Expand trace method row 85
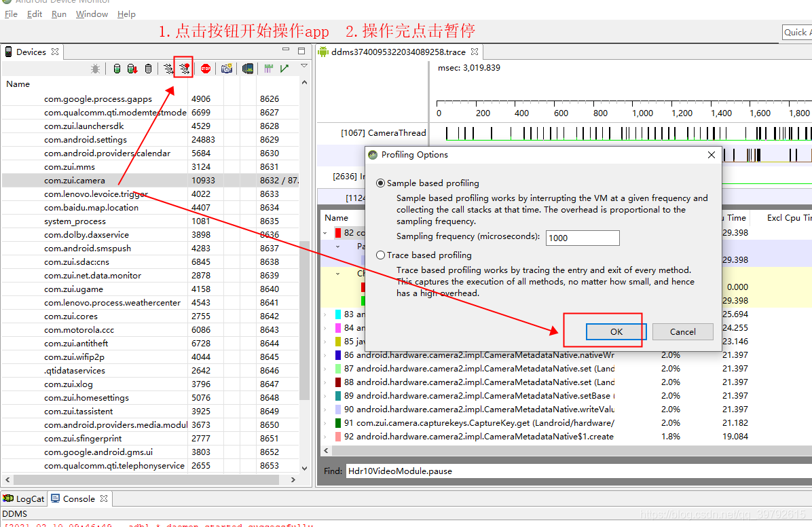812x527 pixels. 325,342
